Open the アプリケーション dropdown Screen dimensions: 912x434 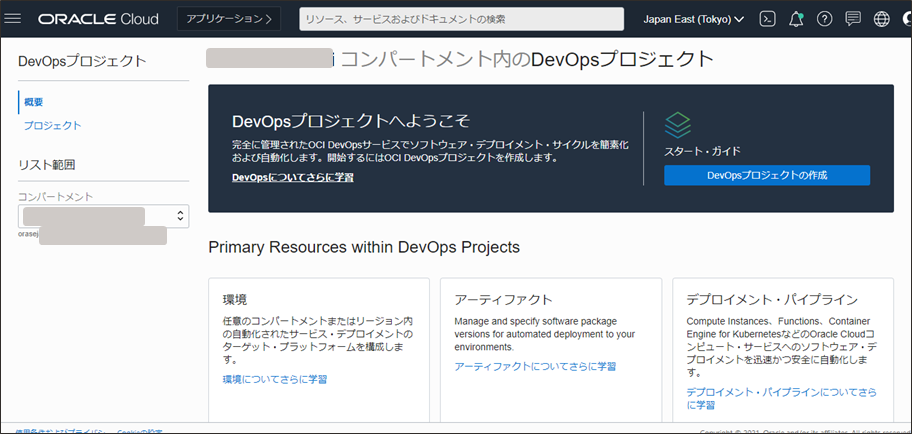click(228, 19)
